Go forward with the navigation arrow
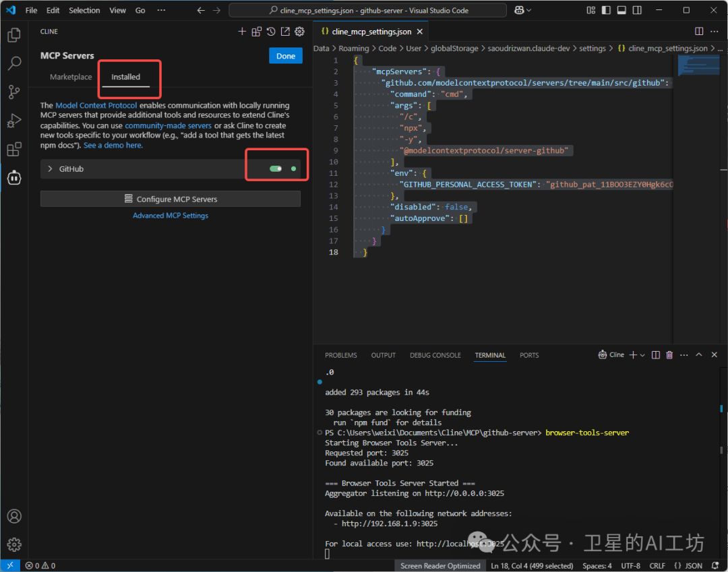 coord(216,10)
